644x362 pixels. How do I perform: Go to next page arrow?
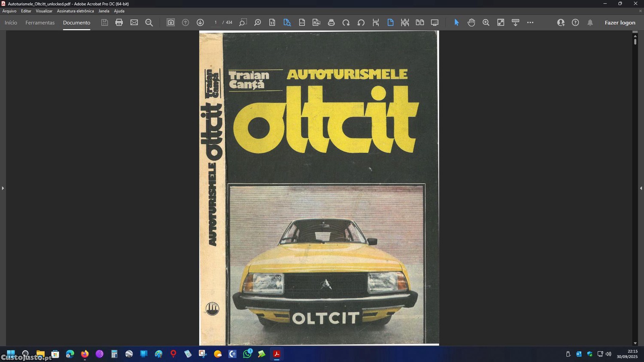point(200,22)
